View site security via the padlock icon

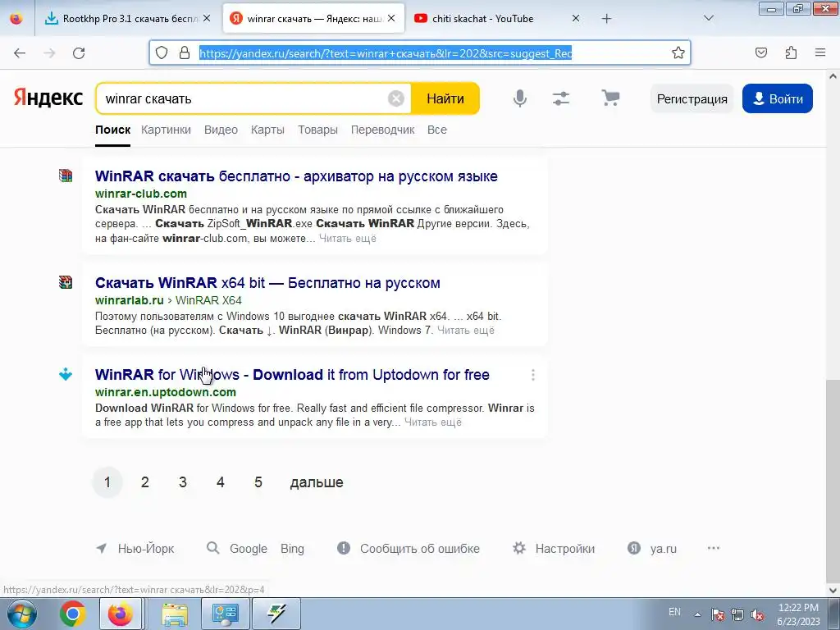(185, 52)
